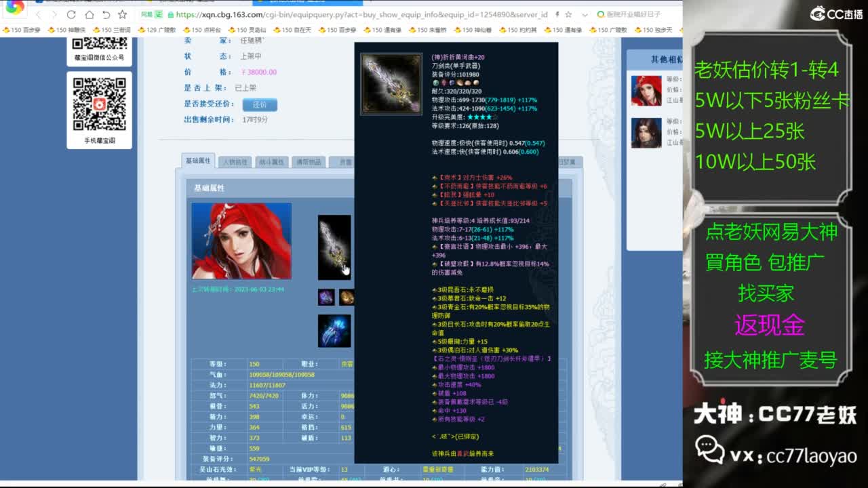
Task: Click the browser reload icon
Action: tap(73, 14)
